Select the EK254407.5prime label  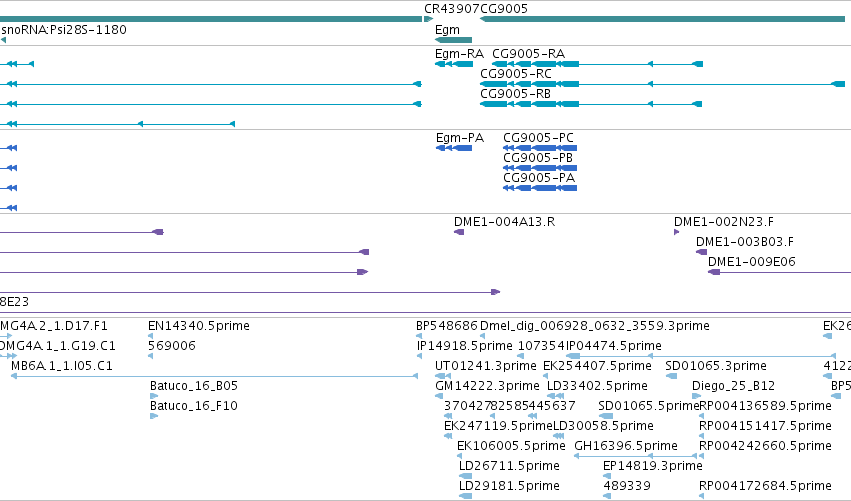point(598,366)
